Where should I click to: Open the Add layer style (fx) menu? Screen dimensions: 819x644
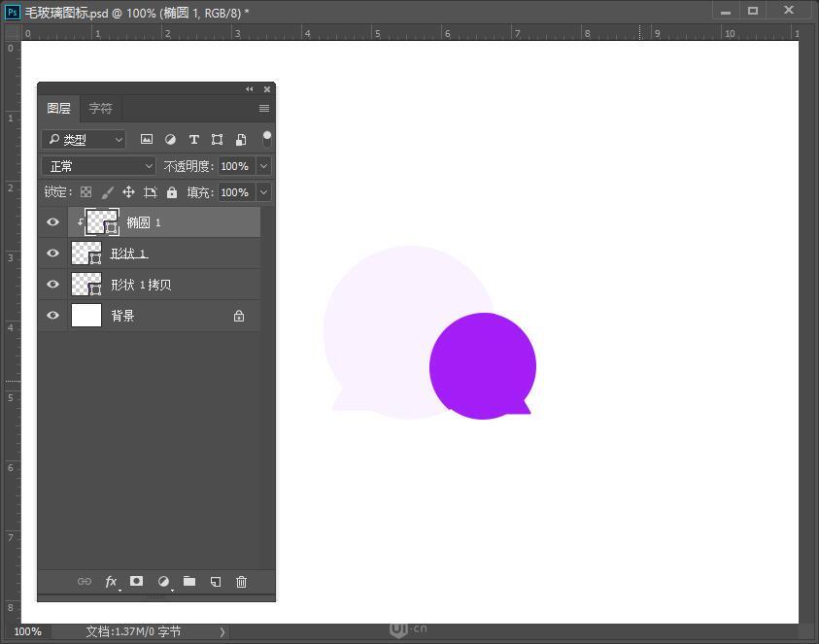click(111, 582)
